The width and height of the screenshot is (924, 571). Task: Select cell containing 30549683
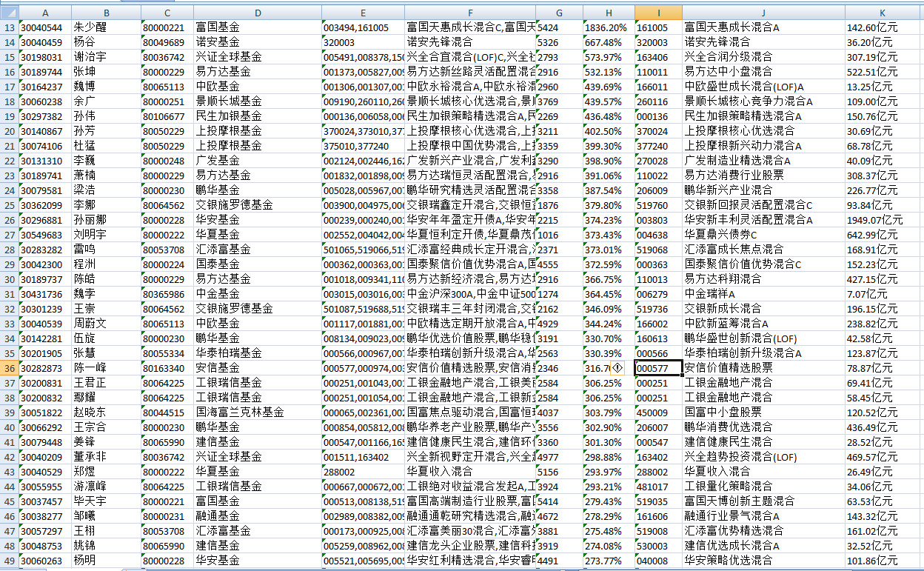click(46, 235)
